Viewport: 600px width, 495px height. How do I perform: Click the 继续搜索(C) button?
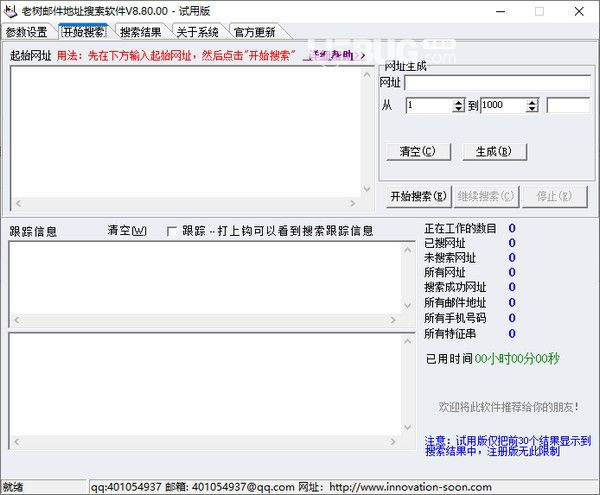pos(486,197)
